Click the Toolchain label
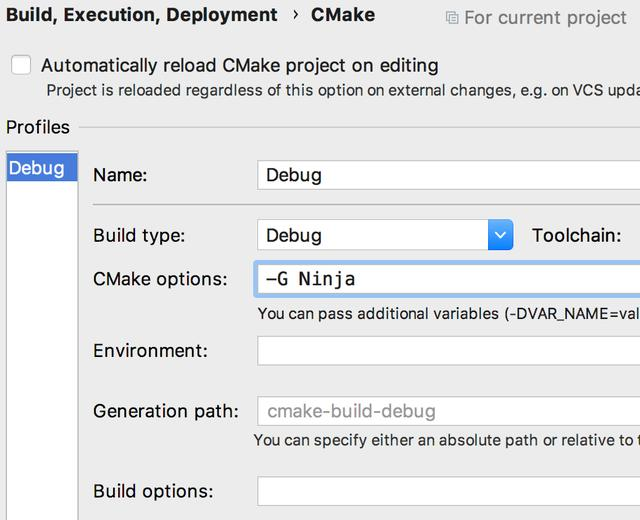Image resolution: width=640 pixels, height=520 pixels. pos(577,236)
